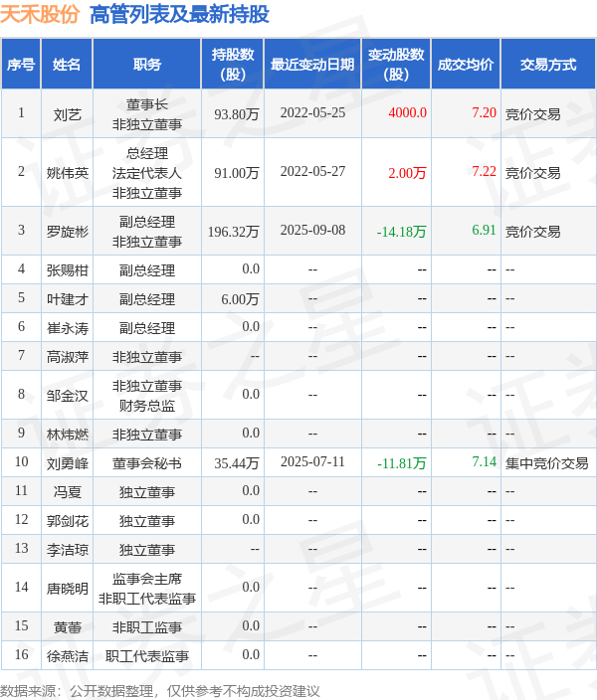Click the 196.32万 holding value

coord(233,232)
